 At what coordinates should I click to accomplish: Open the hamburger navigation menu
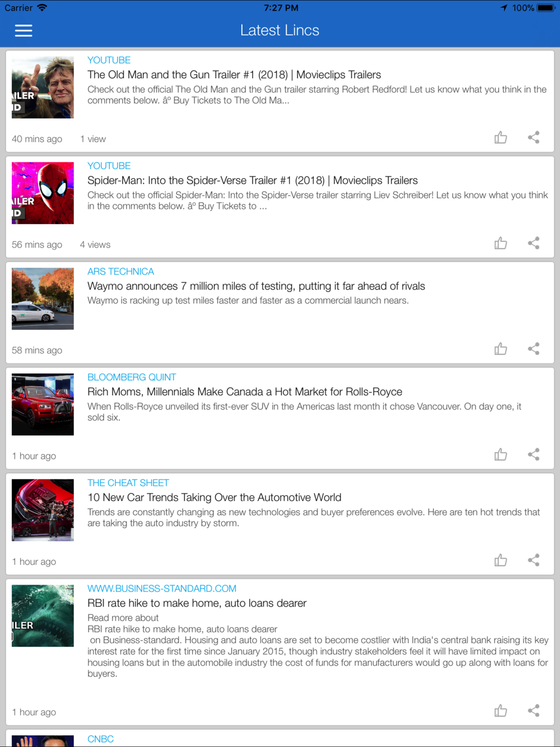23,30
